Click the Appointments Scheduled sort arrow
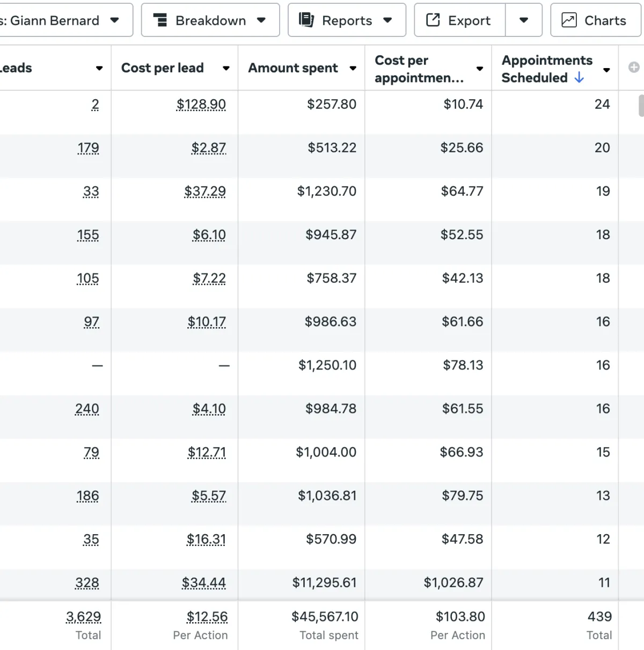Viewport: 644px width, 650px height. (579, 78)
